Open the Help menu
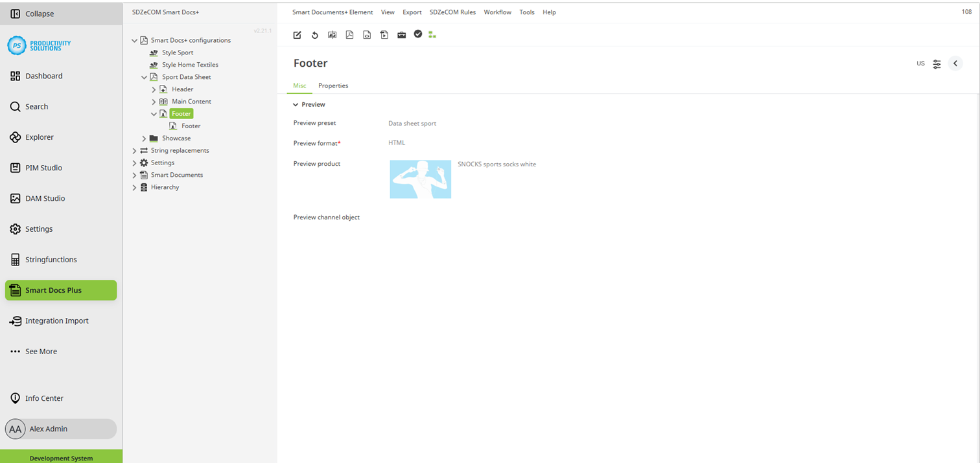The height and width of the screenshot is (463, 980). click(x=549, y=12)
